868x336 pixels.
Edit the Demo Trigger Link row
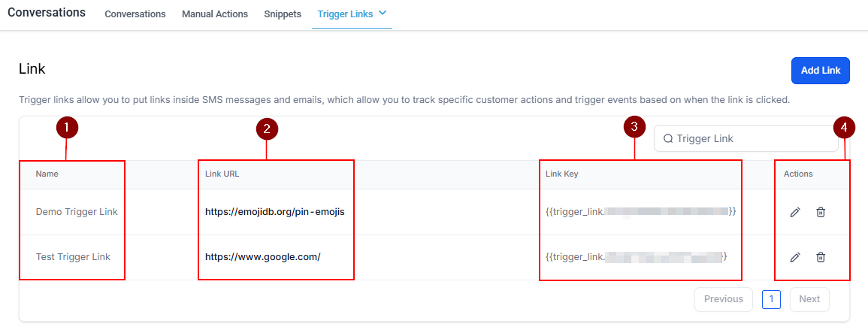tap(795, 213)
